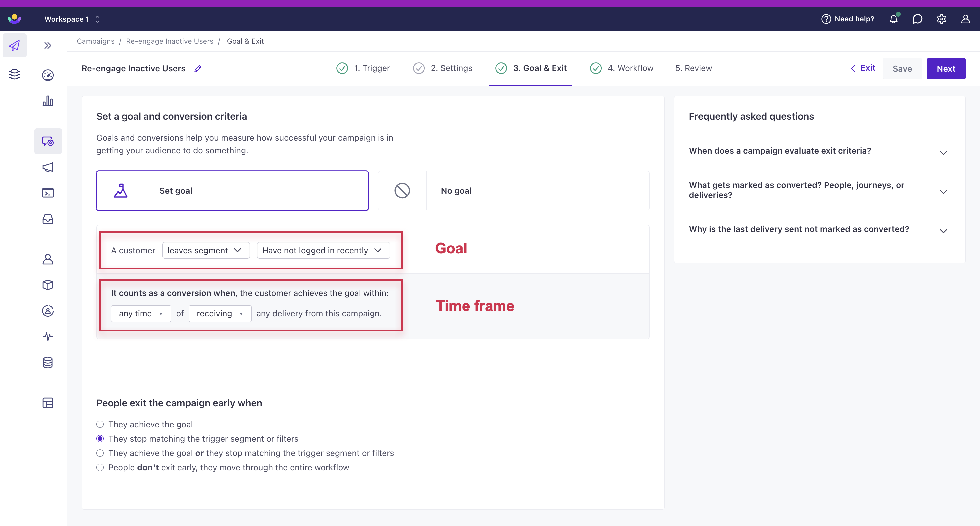This screenshot has width=980, height=526.
Task: Open the Content table layout icon
Action: [48, 403]
